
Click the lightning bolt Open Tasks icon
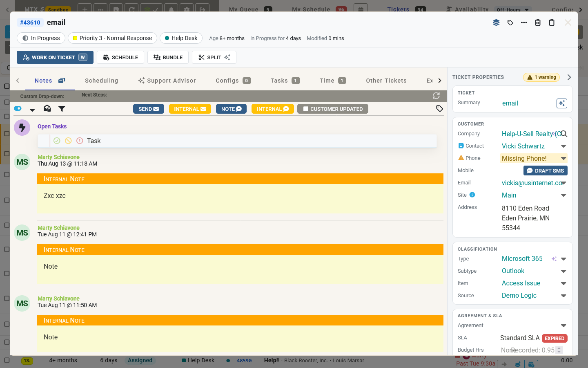(x=22, y=128)
